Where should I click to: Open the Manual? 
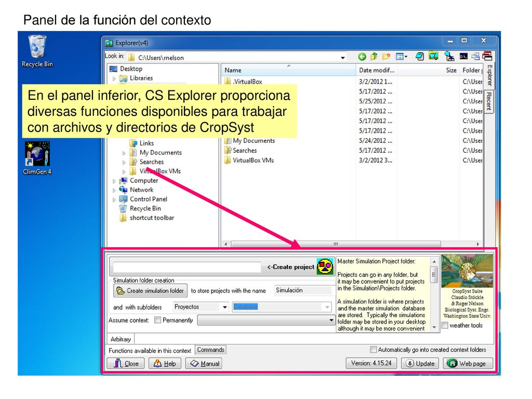tap(204, 363)
